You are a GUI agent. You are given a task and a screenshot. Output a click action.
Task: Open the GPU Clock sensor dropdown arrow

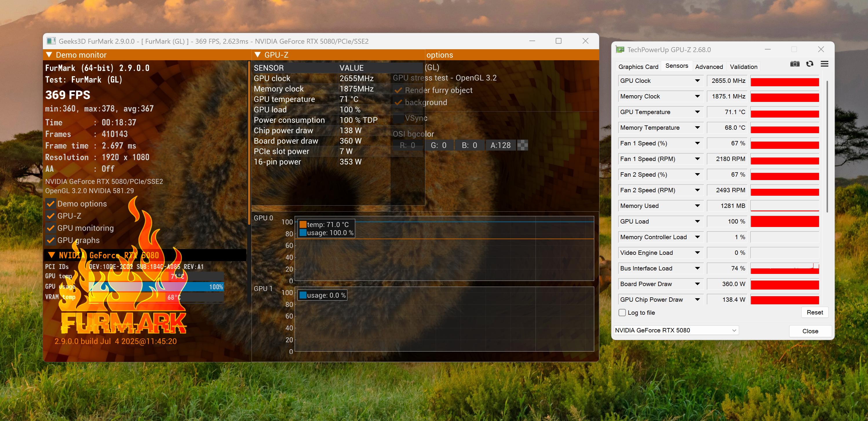[697, 81]
